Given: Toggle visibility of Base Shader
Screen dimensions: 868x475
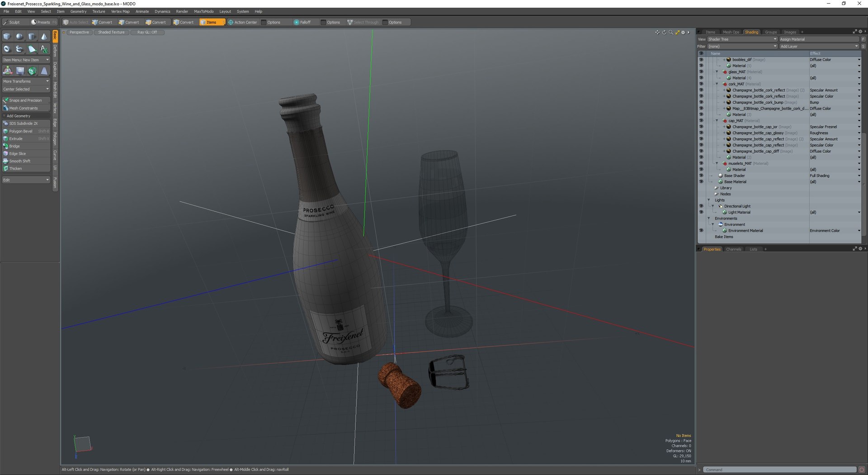Looking at the screenshot, I should click(701, 176).
